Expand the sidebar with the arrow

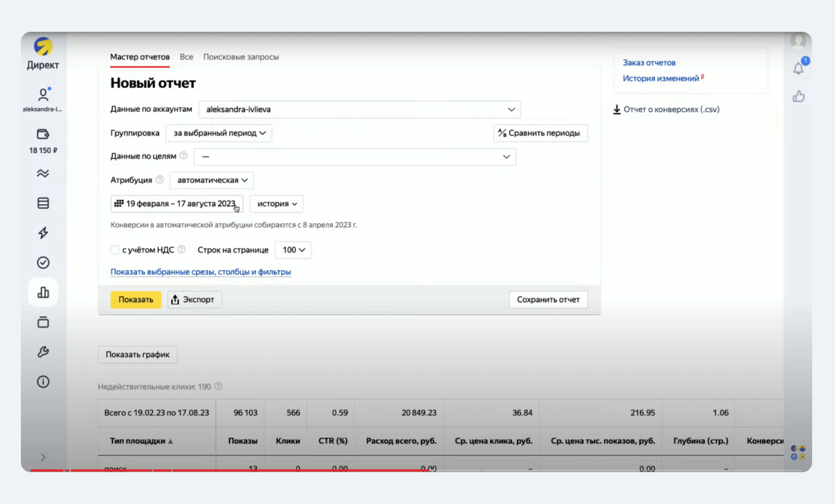tap(43, 457)
